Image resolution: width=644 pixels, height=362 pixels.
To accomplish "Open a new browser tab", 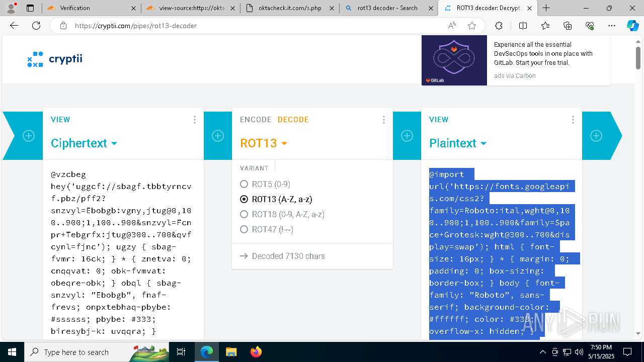I will coord(546,8).
